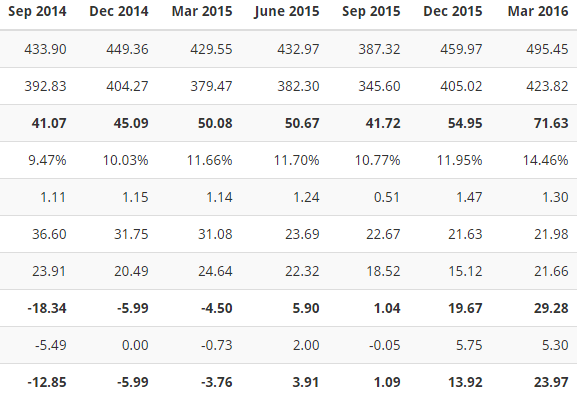Click the bold 23.97 cell
The image size is (583, 398).
click(551, 382)
